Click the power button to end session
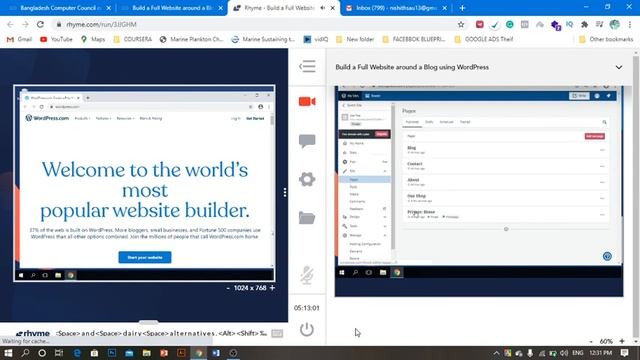The width and height of the screenshot is (640, 360). pyautogui.click(x=307, y=329)
